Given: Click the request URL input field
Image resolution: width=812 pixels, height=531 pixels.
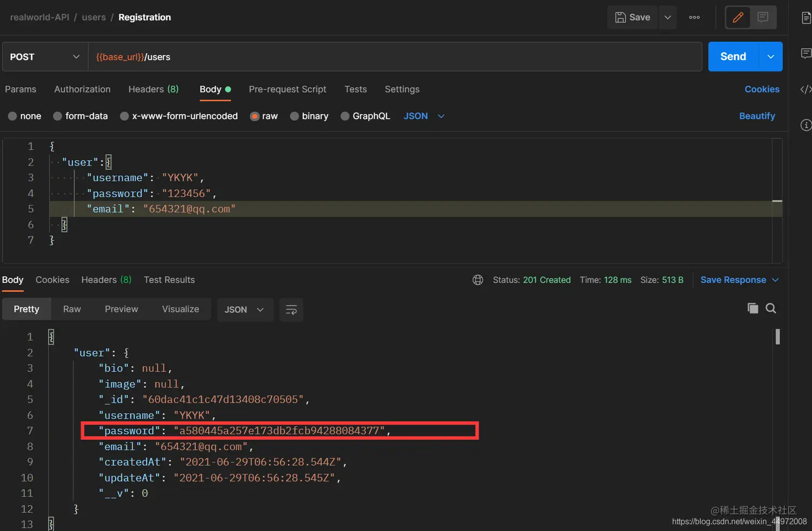Looking at the screenshot, I should pyautogui.click(x=395, y=57).
